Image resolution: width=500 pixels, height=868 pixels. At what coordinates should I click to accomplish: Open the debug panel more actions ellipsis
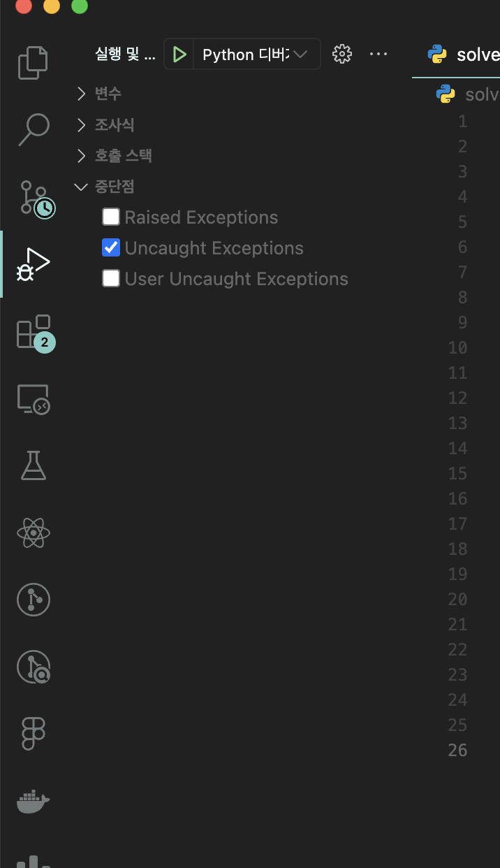(x=378, y=54)
